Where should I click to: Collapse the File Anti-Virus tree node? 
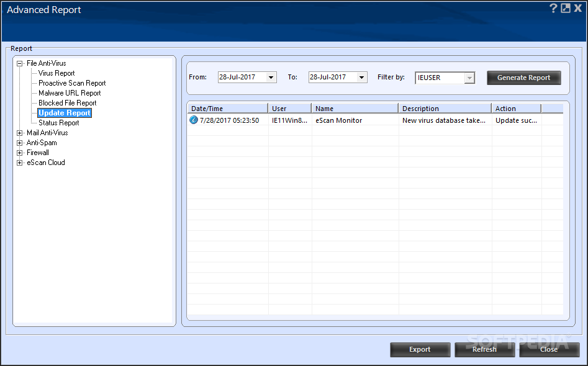[19, 64]
